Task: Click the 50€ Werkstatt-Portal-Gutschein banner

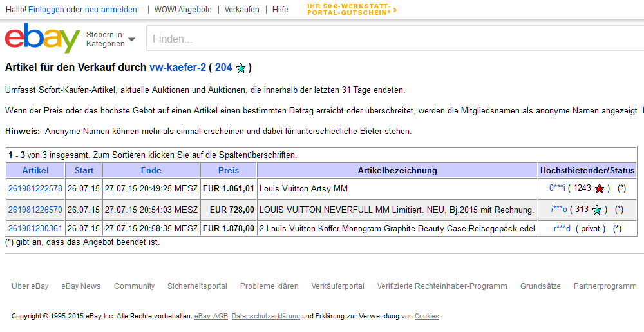Action: 352,10
